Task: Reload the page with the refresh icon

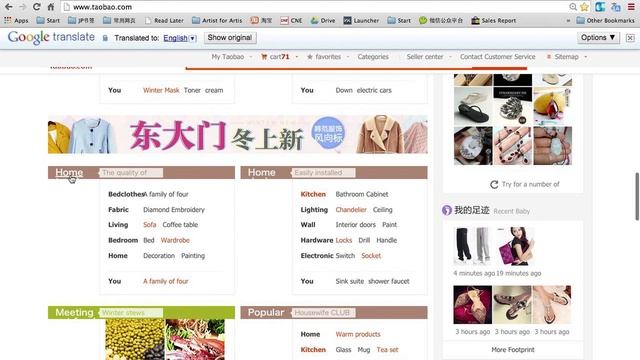Action: (36, 7)
